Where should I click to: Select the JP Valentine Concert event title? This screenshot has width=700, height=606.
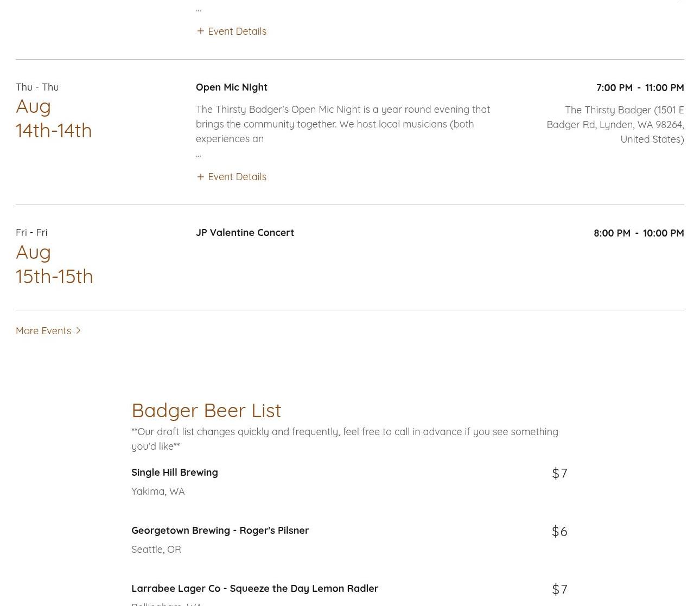click(245, 233)
